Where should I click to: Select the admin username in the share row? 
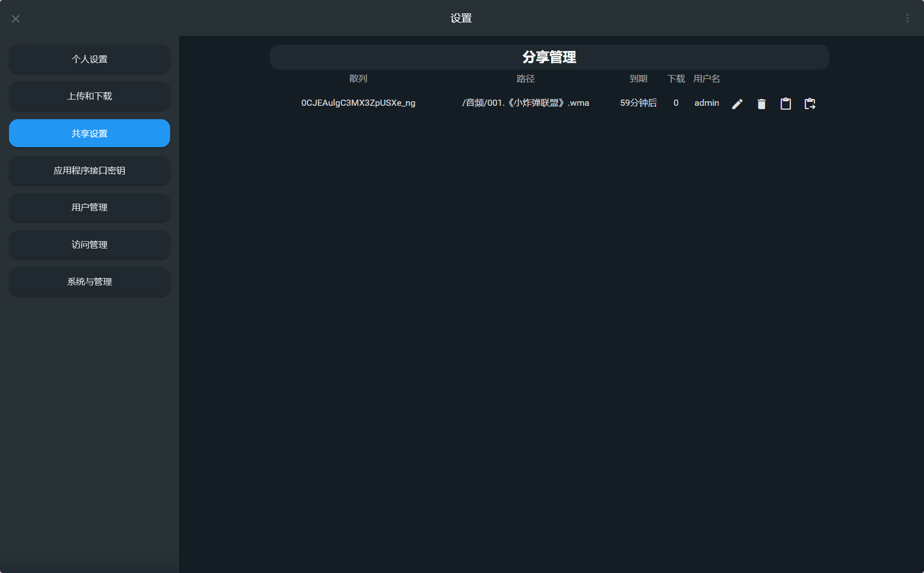pos(706,103)
